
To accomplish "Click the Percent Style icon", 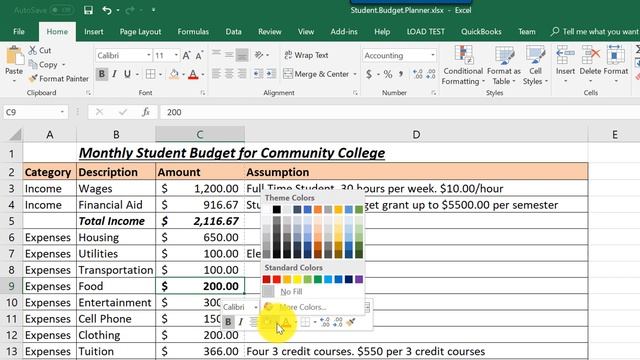I will 388,74.
